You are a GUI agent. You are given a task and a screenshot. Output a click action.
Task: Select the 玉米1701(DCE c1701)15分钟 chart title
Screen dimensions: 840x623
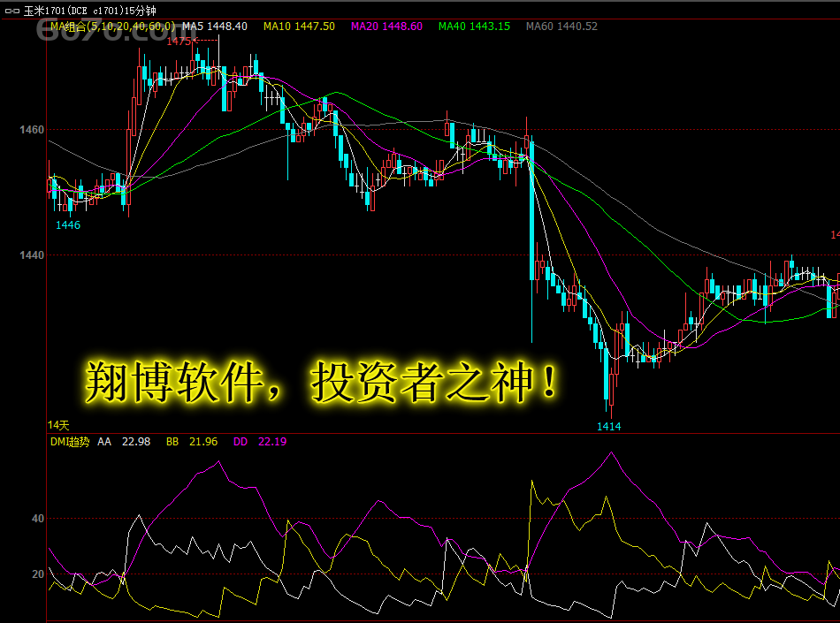(x=89, y=11)
